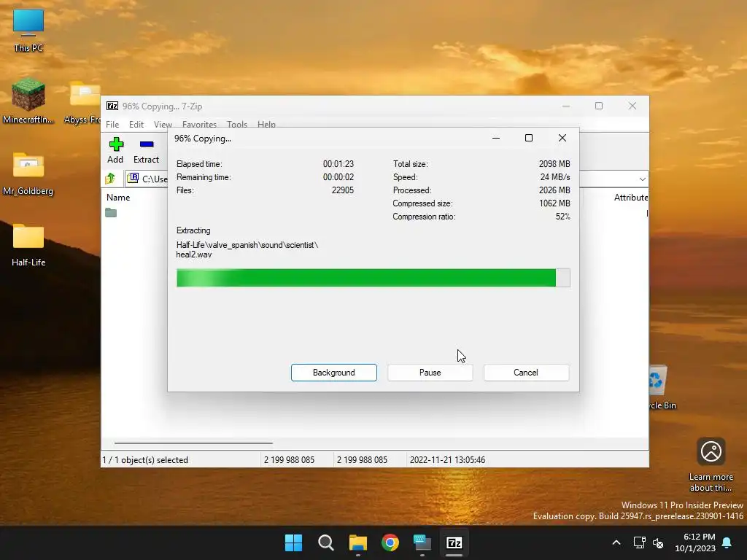Screen dimensions: 747x560
Task: Open the Edit menu in 7-Zip
Action: [136, 124]
